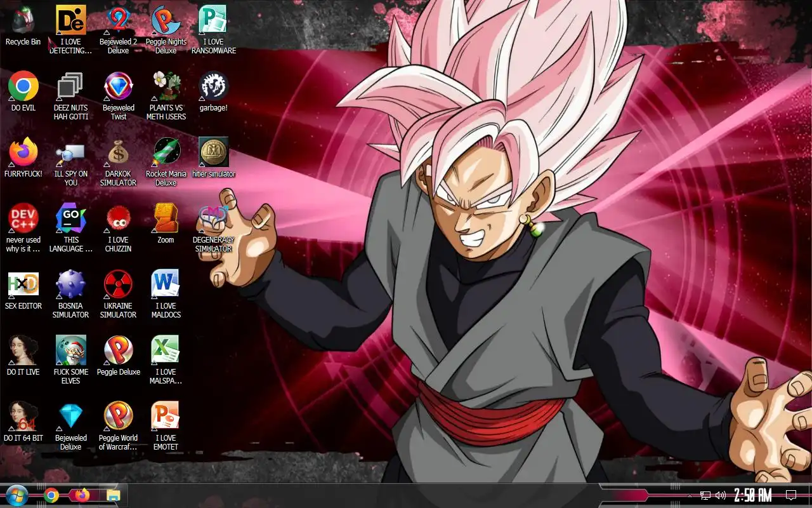Viewport: 812px width, 508px height.
Task: Open the Action Center notifications icon
Action: tap(791, 495)
